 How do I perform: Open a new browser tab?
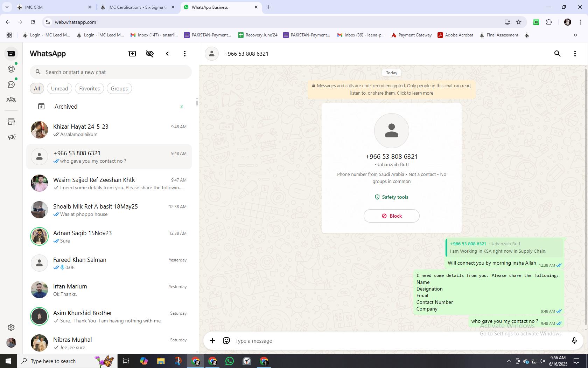point(269,7)
